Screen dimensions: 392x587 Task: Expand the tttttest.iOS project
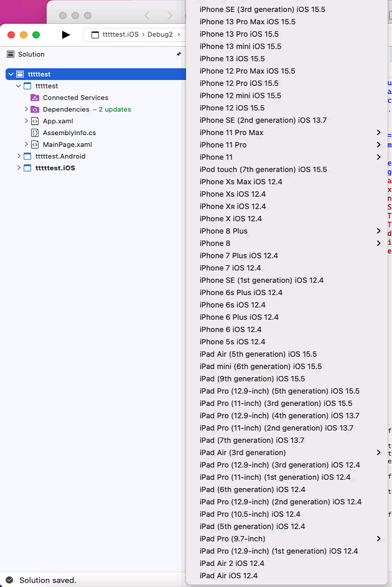click(19, 167)
